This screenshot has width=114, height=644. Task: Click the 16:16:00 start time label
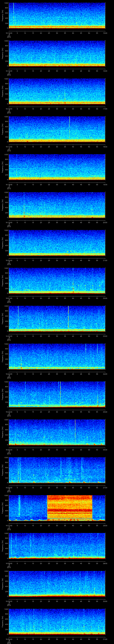(x=9, y=109)
